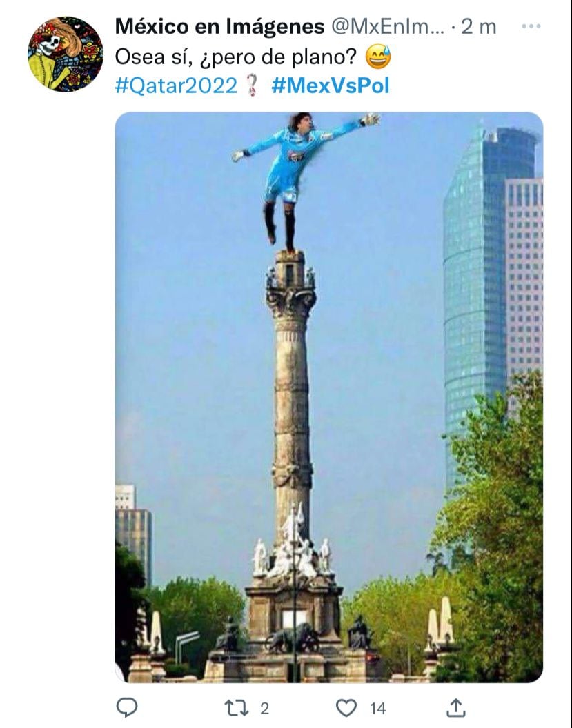This screenshot has width=572, height=728.
Task: Retweet using the arrows icon
Action: click(x=237, y=709)
